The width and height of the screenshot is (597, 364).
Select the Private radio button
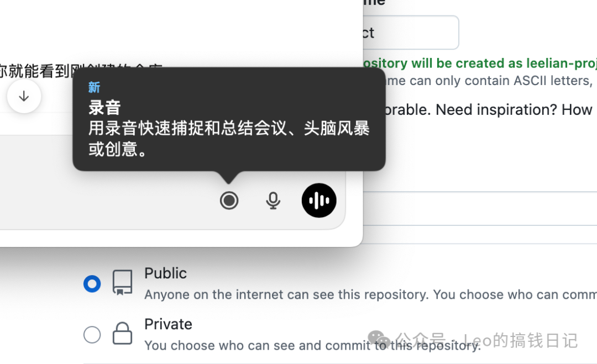click(92, 335)
